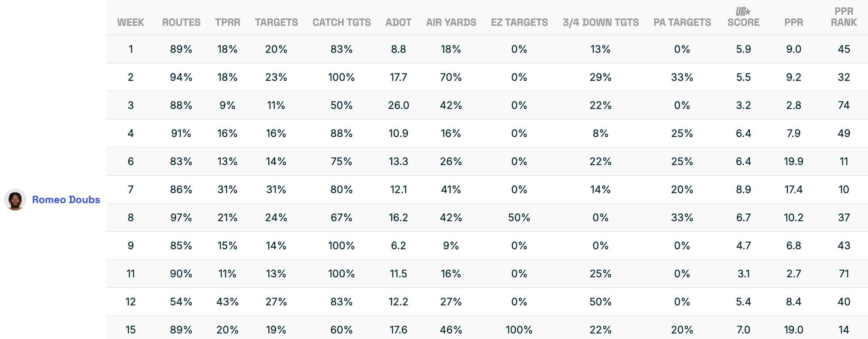Click the EZ TARGETS header
Viewport: 868px width, 339px height.
coord(519,23)
